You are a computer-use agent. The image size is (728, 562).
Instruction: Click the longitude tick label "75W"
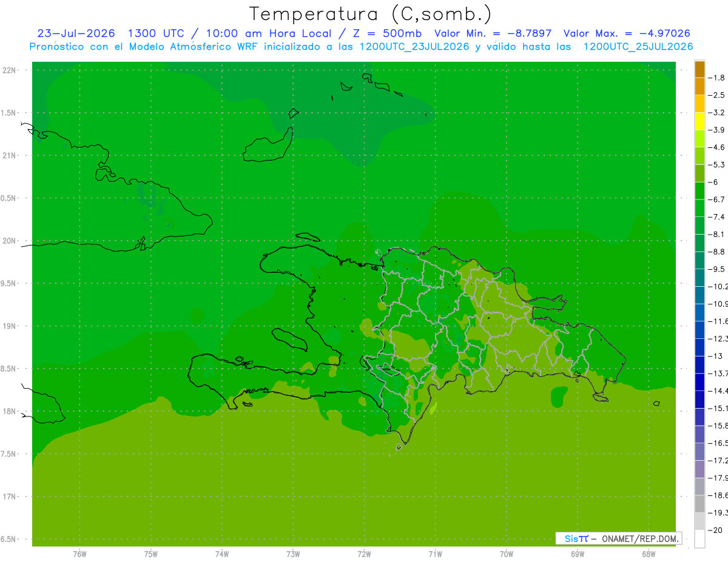(x=151, y=554)
